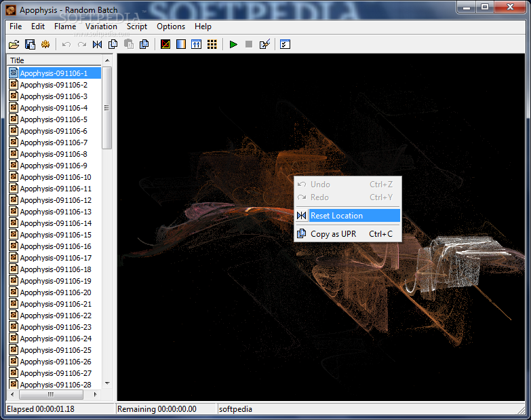This screenshot has width=531, height=420.
Task: Click the softpedia status bar text
Action: (235, 409)
